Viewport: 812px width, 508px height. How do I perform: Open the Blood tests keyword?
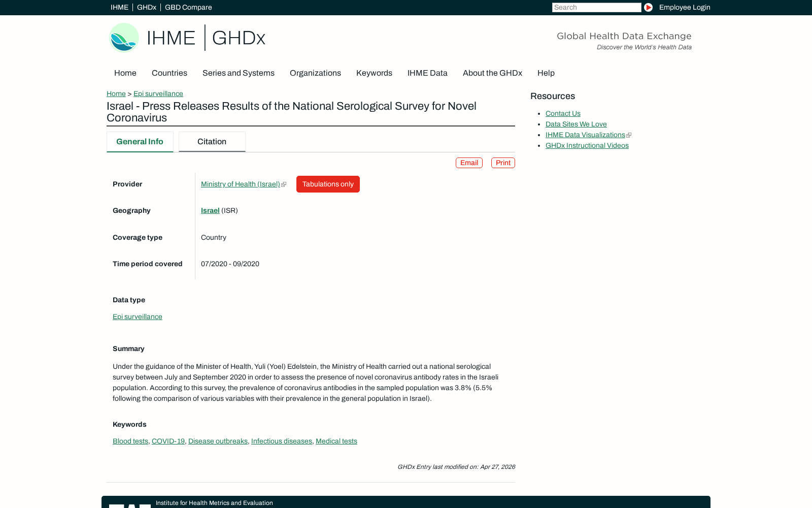130,441
